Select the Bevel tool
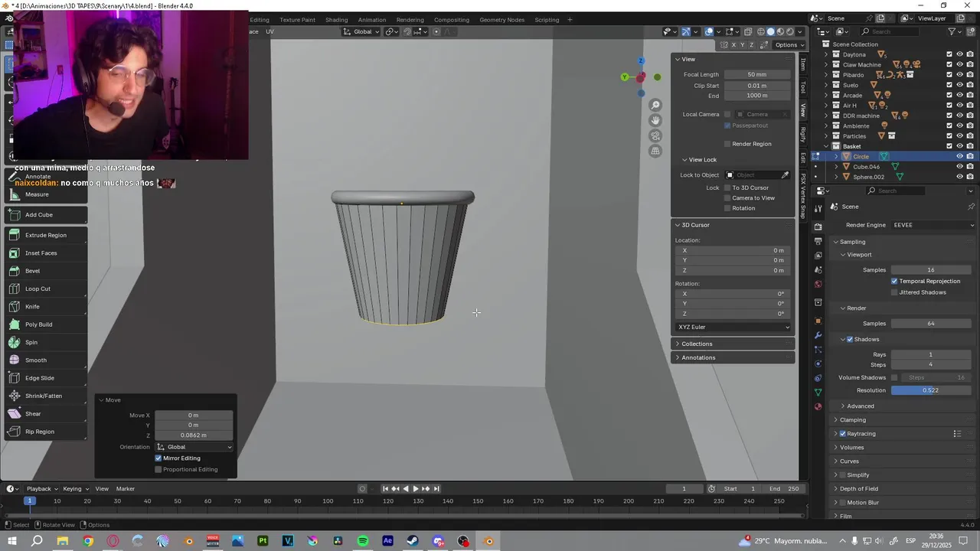Viewport: 980px width, 551px height. tap(32, 271)
